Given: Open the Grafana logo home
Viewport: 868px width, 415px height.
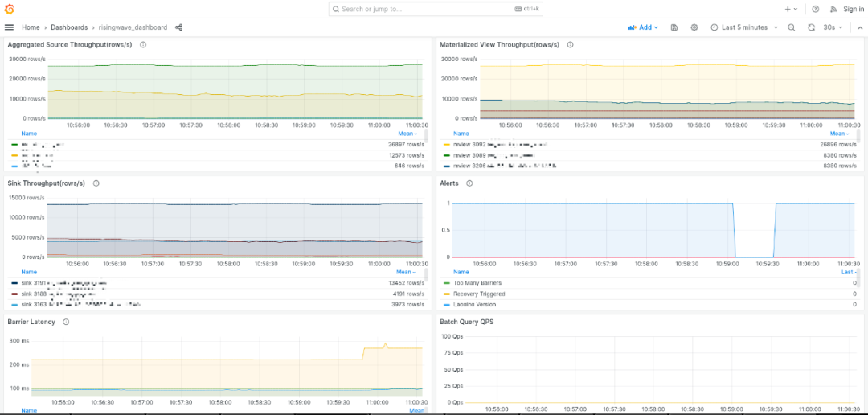Looking at the screenshot, I should (9, 9).
